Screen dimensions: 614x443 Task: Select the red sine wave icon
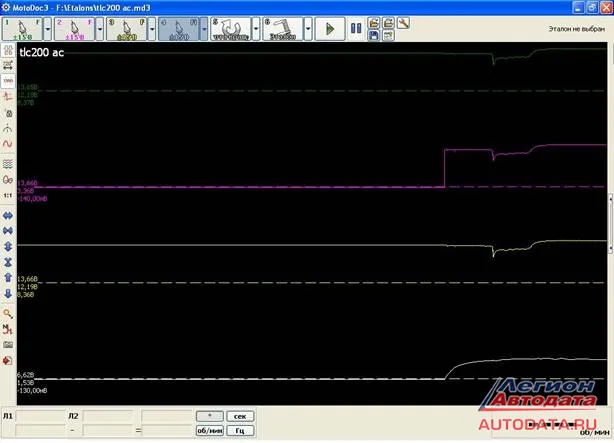coord(8,144)
